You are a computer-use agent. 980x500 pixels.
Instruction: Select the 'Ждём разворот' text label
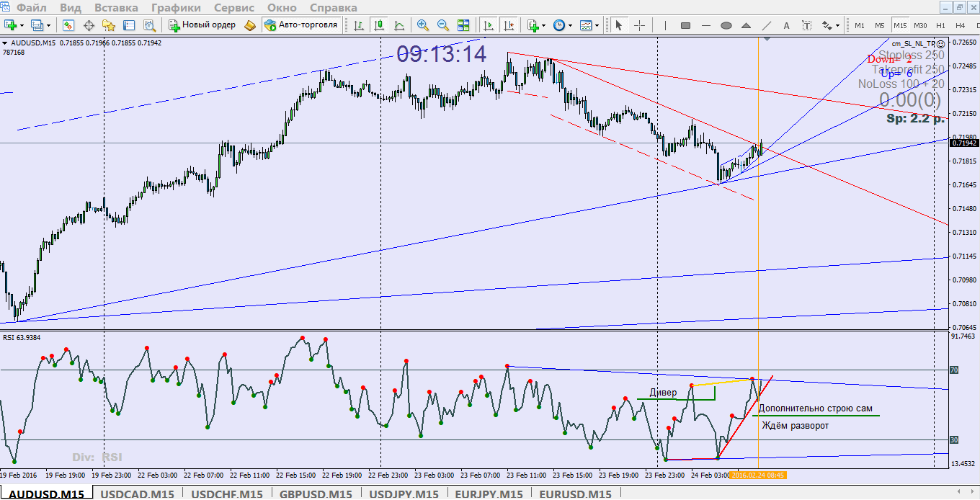(795, 426)
